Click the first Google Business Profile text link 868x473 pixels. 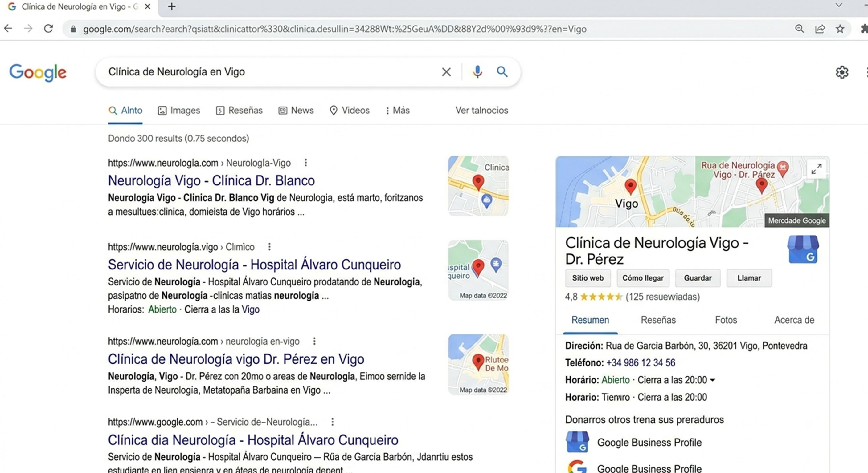[649, 443]
